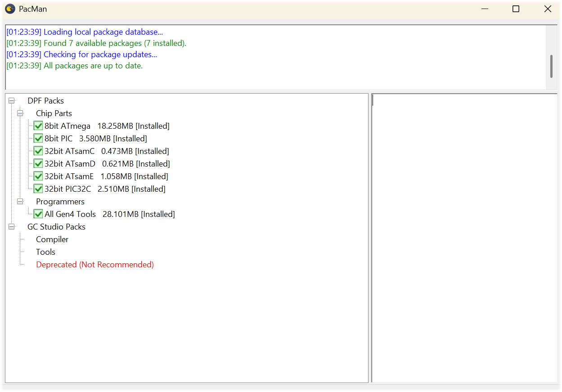Toggle the 32bit ATsamC checkbox
This screenshot has height=392, width=562.
click(x=38, y=151)
